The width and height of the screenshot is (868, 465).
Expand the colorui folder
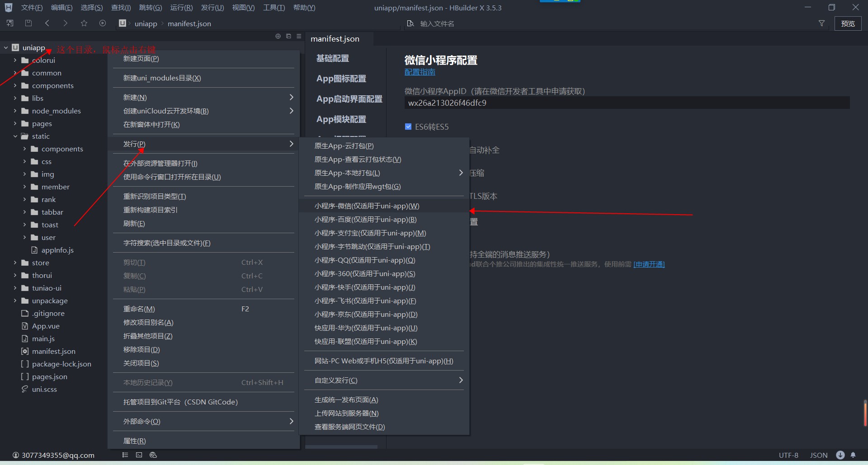point(15,60)
